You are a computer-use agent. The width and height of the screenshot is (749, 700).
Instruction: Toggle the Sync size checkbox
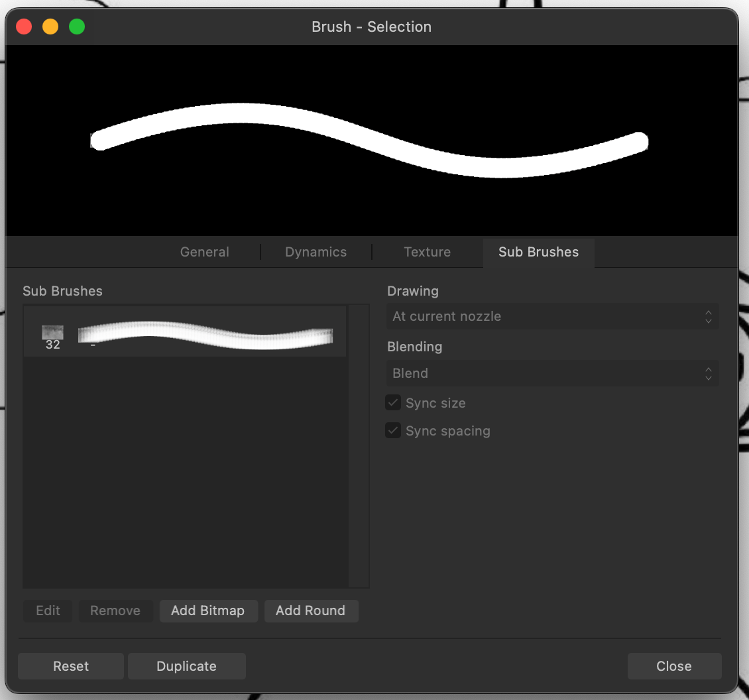click(x=393, y=403)
